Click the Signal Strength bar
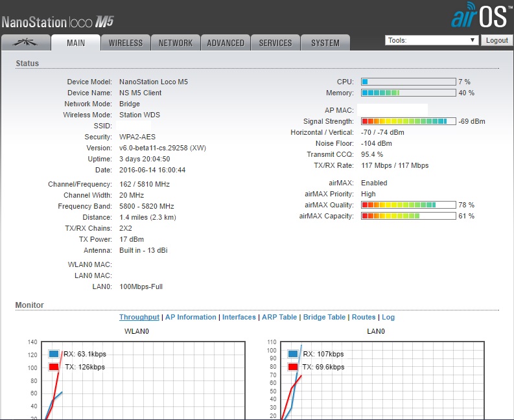Viewport: 514px width, 420px height. (x=408, y=121)
